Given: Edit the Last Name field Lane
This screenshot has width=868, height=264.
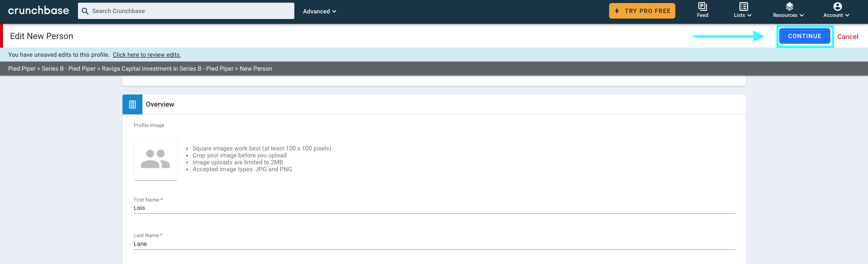Looking at the screenshot, I should 434,244.
